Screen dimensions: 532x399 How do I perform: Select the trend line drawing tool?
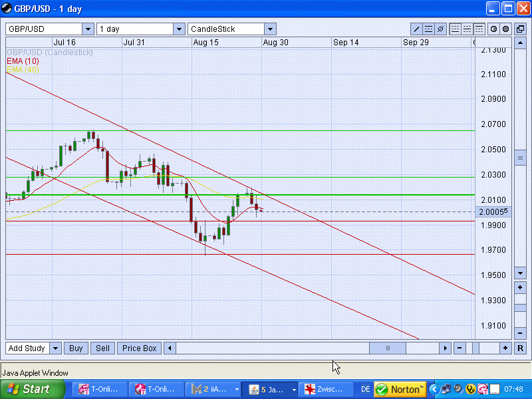coord(416,29)
